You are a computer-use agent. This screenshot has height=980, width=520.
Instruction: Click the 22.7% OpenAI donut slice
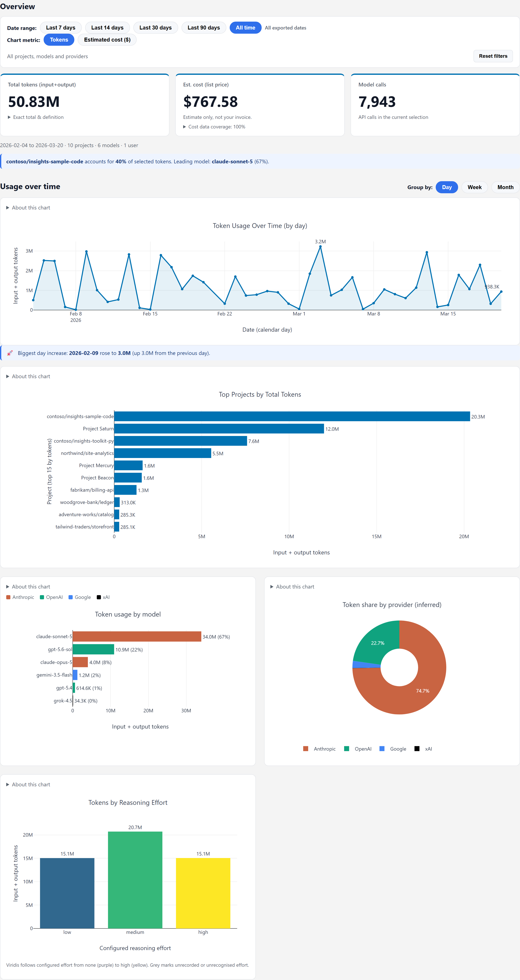pos(378,643)
